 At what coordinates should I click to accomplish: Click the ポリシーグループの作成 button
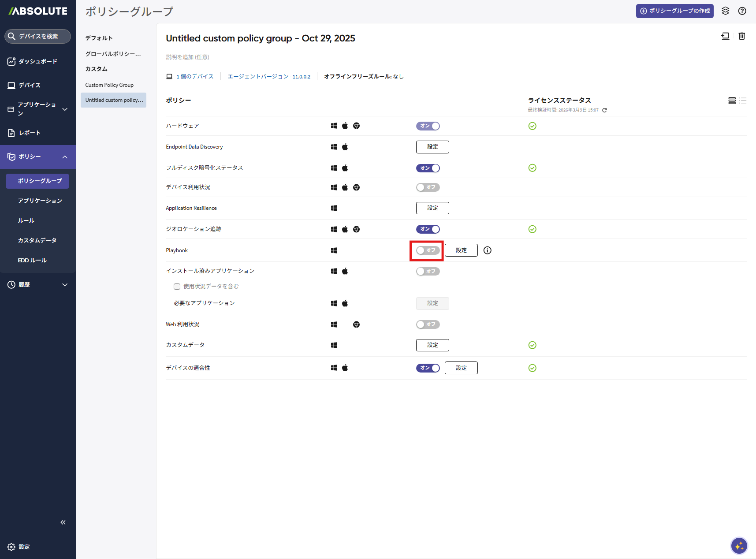(x=674, y=11)
